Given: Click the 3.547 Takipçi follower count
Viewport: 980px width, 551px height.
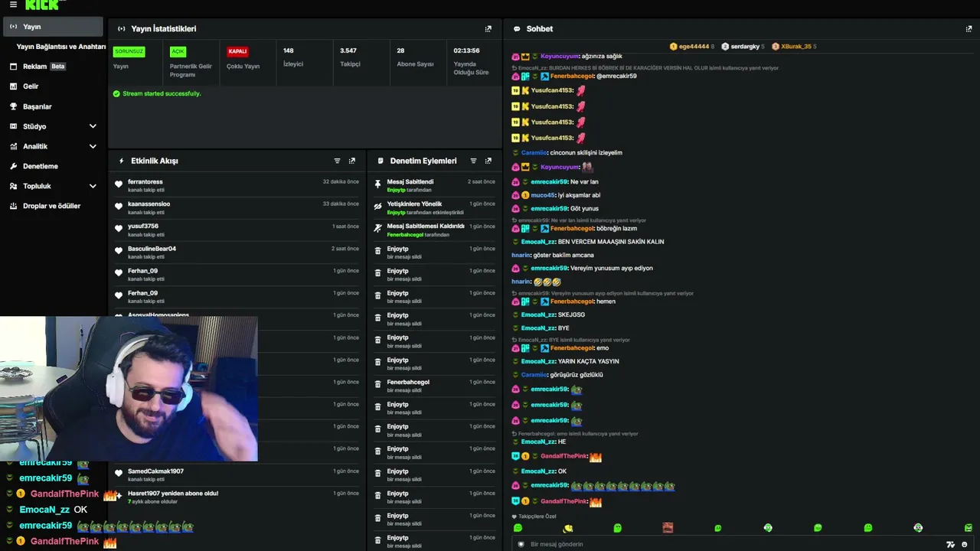Looking at the screenshot, I should (x=350, y=57).
